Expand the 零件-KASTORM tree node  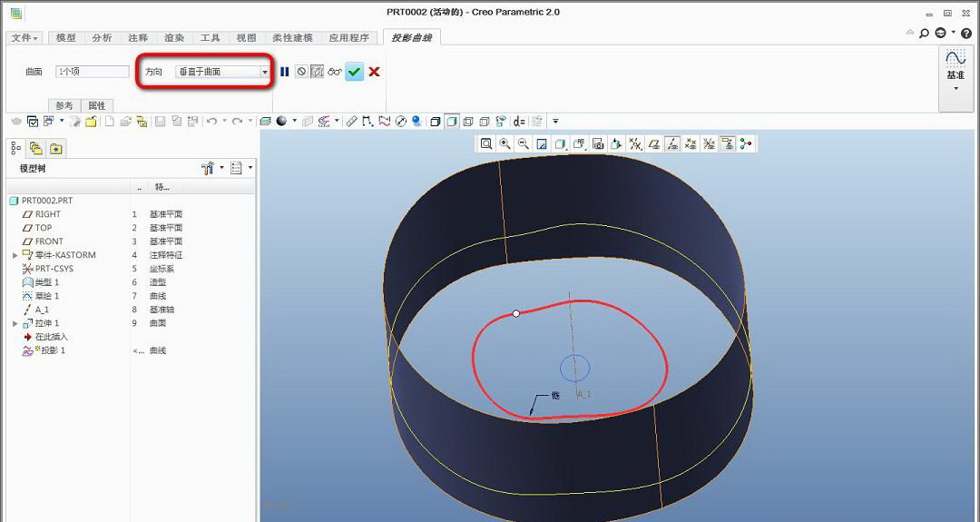[x=15, y=255]
